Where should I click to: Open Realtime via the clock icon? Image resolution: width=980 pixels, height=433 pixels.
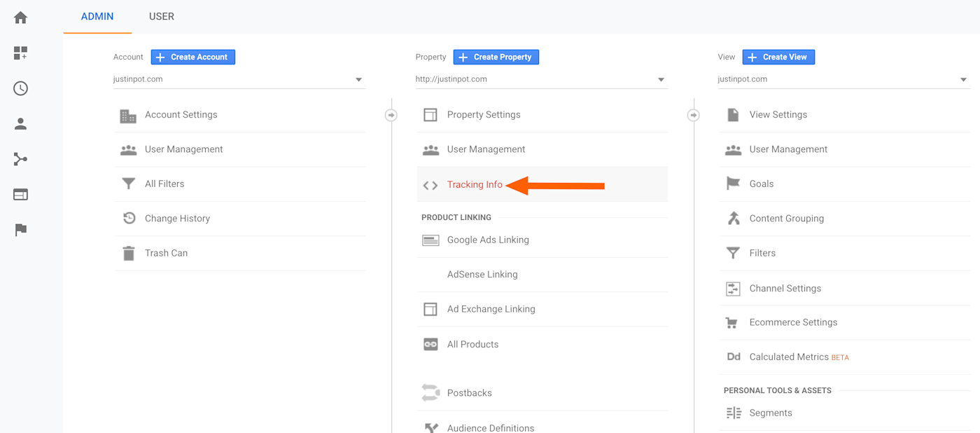point(20,88)
